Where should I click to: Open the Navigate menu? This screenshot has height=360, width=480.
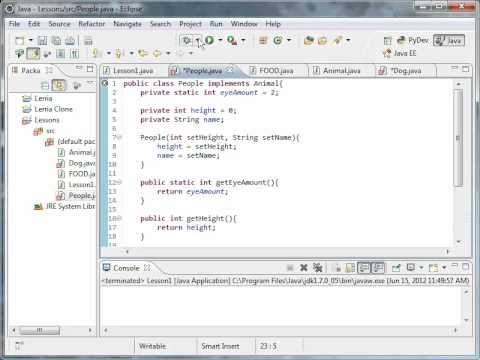click(x=127, y=24)
